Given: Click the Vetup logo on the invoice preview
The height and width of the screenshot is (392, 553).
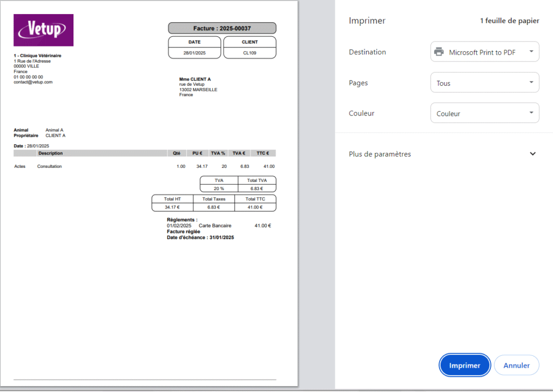Looking at the screenshot, I should (43, 30).
